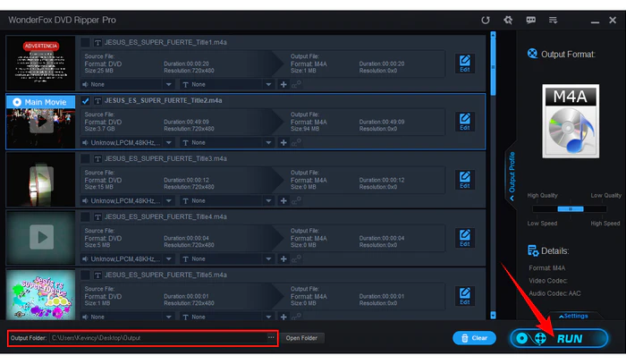
Task: Select the Title3 video thumbnail
Action: (41, 180)
